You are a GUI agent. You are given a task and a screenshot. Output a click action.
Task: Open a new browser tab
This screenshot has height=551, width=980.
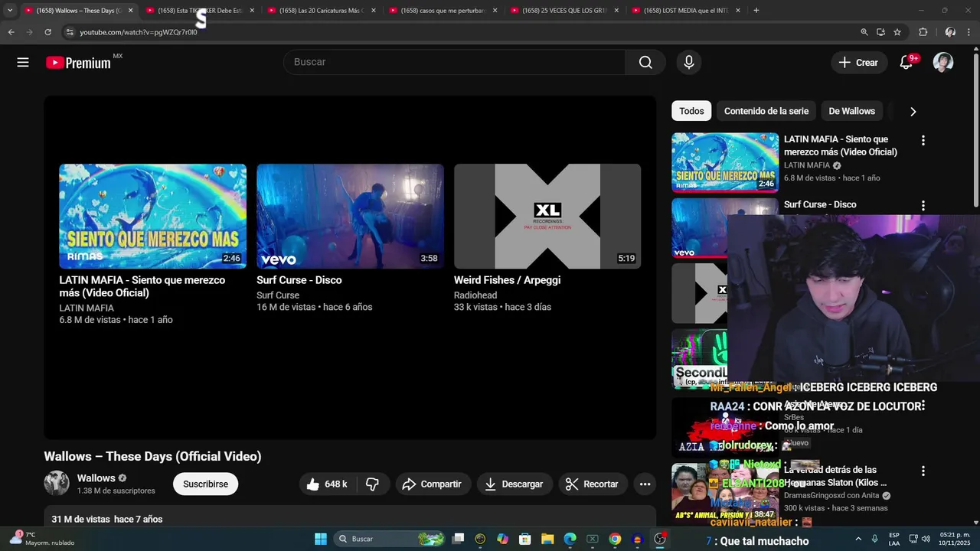click(x=756, y=11)
